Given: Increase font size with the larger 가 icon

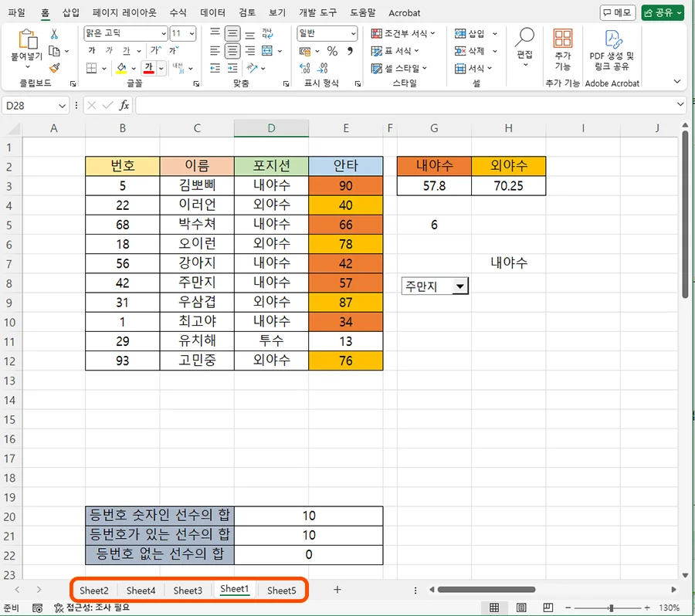Looking at the screenshot, I should [x=156, y=50].
